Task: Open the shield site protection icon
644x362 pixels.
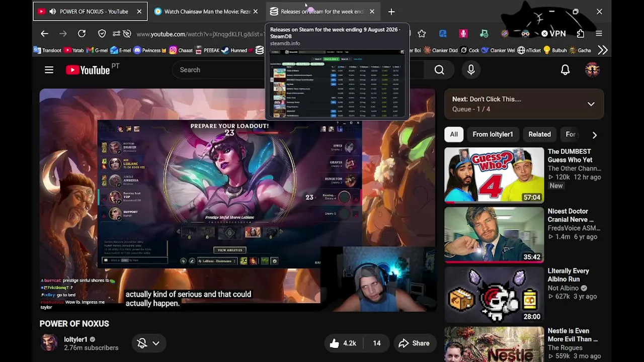Action: 102,34
